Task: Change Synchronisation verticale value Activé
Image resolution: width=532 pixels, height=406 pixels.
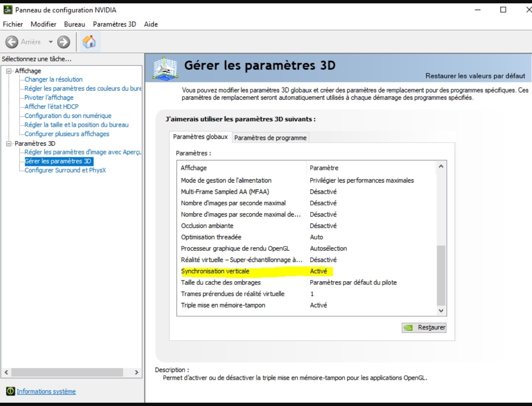Action: coord(318,271)
